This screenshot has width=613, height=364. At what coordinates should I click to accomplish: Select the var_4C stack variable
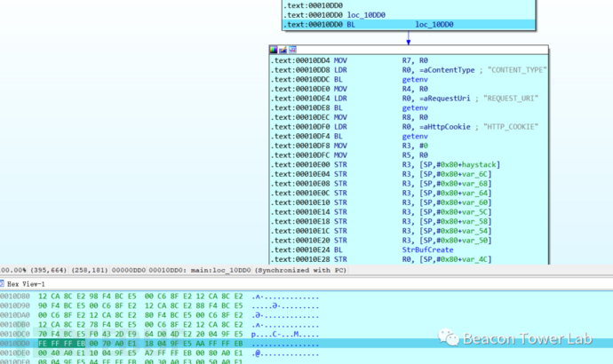coord(474,259)
